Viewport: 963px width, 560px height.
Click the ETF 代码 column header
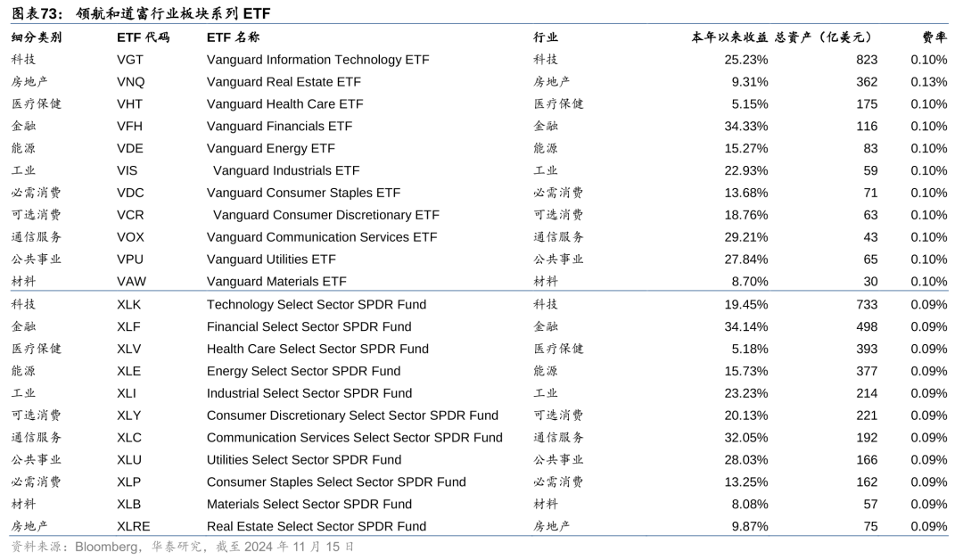pos(143,37)
